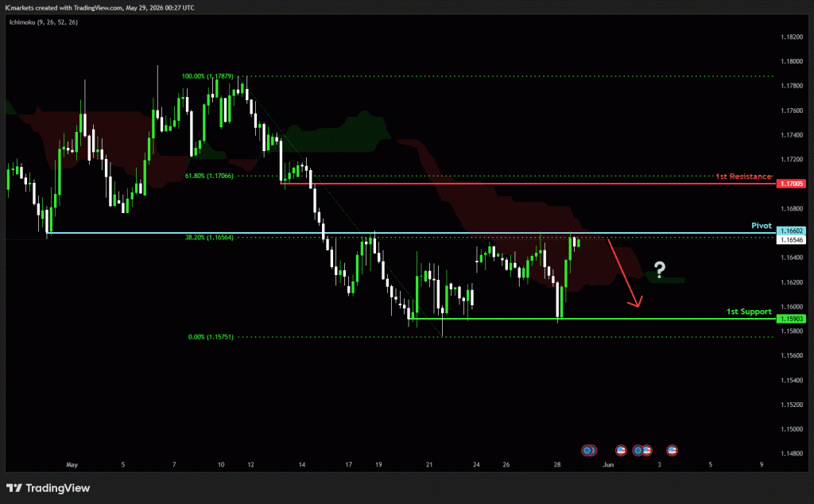Select the 1st Support text label
This screenshot has height=504, width=814.
(749, 312)
